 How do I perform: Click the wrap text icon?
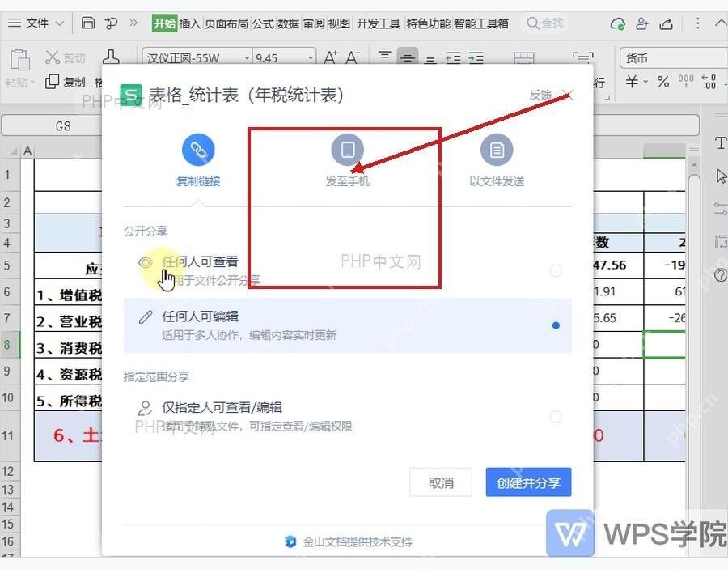point(583,58)
